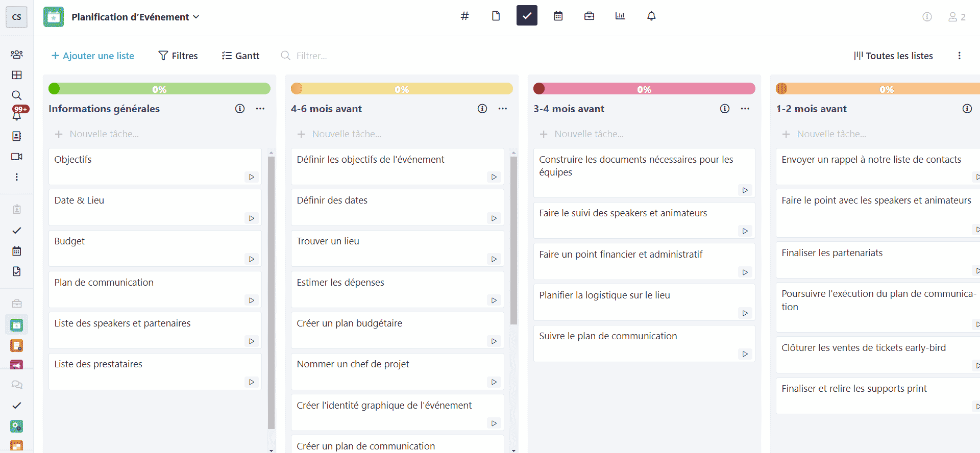
Task: Open search from the sidebar
Action: tap(17, 95)
